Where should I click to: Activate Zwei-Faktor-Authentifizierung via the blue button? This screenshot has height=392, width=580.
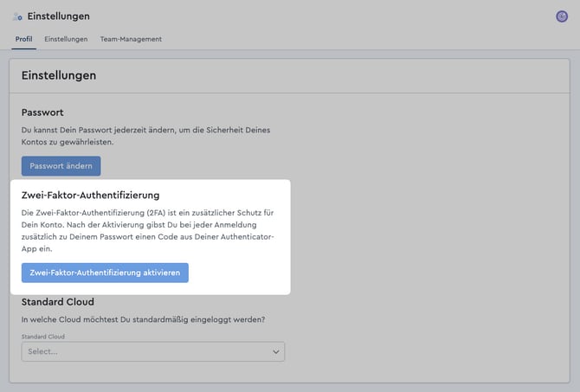105,273
